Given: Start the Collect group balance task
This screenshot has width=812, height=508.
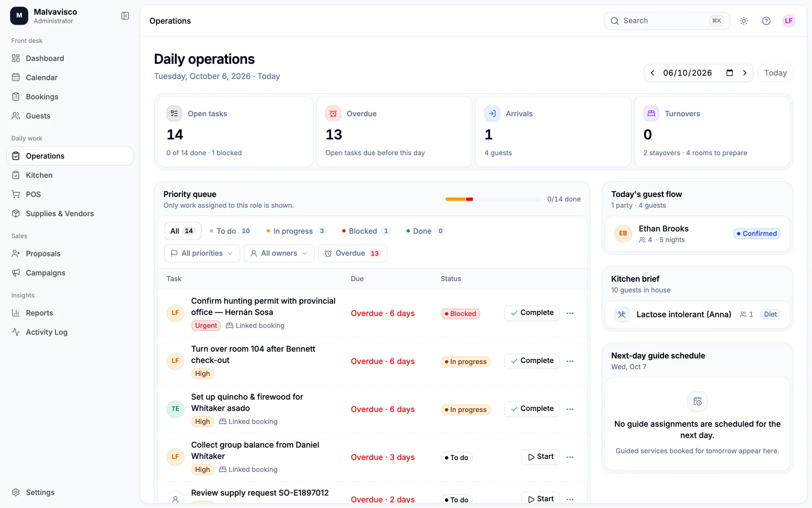Looking at the screenshot, I should coord(540,457).
